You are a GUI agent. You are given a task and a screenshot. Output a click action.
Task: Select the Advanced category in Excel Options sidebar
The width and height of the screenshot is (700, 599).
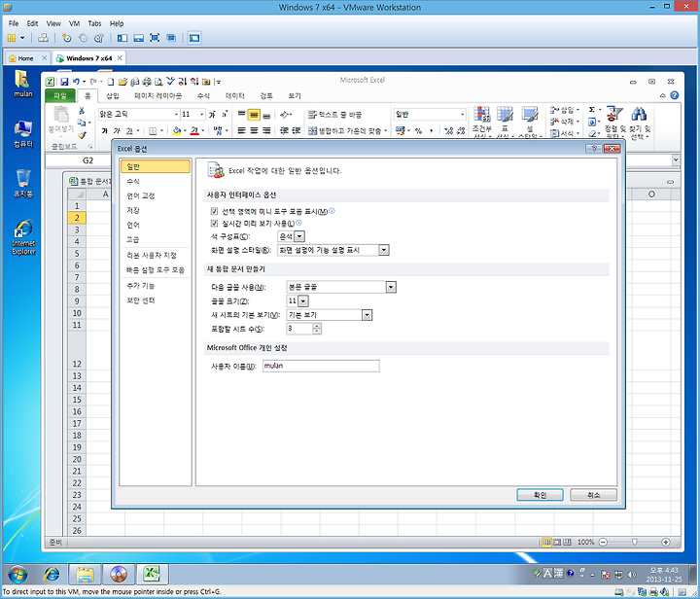click(x=133, y=239)
